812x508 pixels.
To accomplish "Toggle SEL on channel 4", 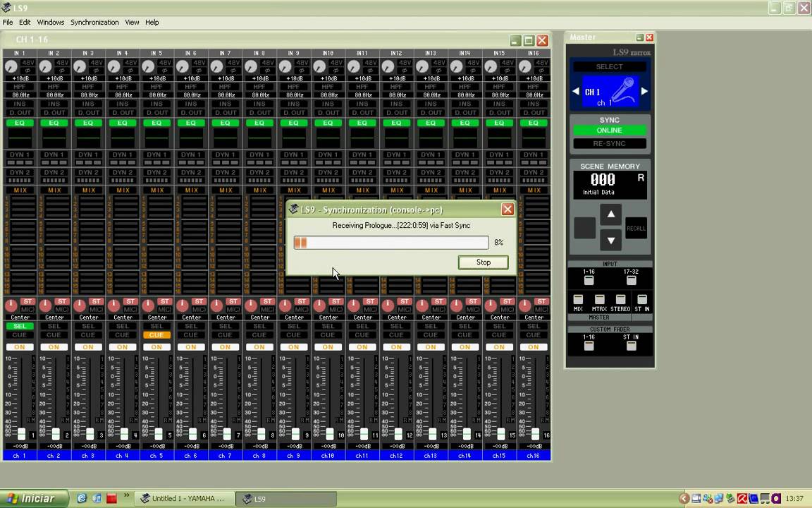I will (x=122, y=326).
